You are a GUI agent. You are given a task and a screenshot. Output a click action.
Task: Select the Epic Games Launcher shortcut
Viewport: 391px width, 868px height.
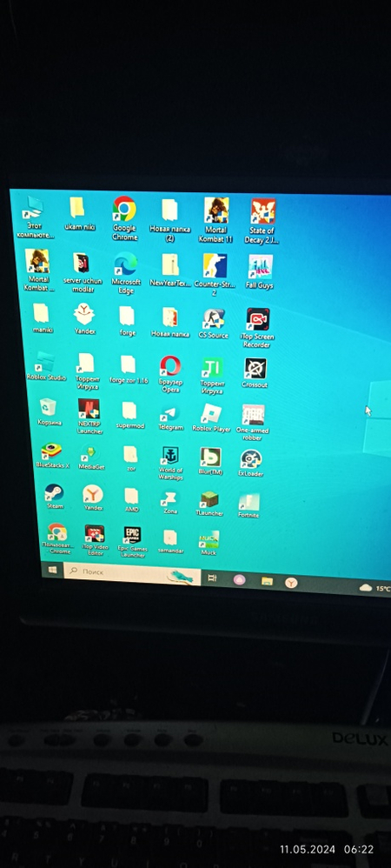(132, 541)
